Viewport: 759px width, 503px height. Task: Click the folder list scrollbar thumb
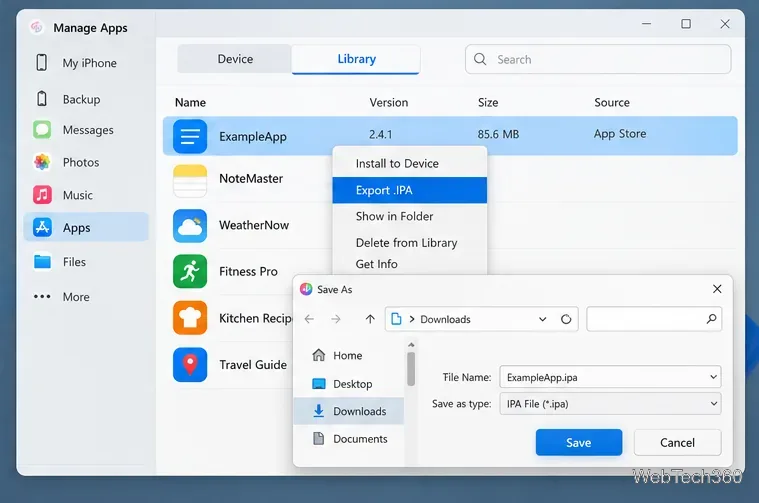coord(411,369)
